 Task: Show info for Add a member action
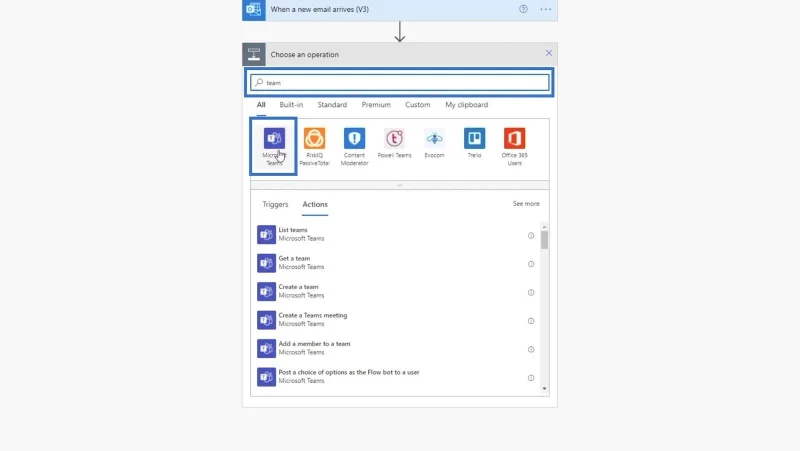531,349
